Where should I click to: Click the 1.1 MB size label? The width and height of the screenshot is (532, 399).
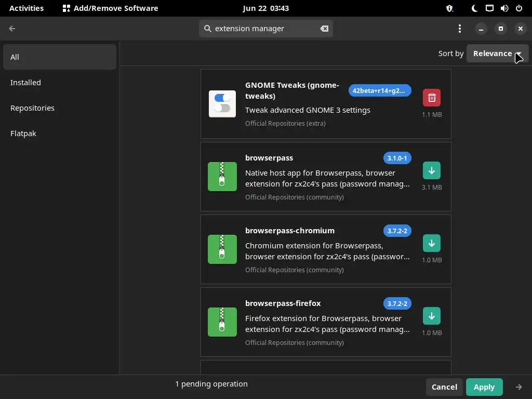(432, 115)
